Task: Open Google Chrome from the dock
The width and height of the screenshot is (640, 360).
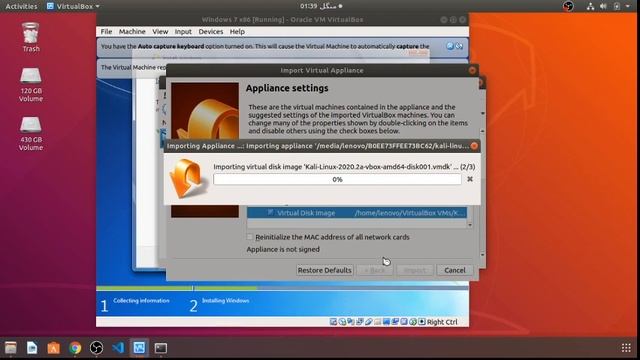Action: [x=75, y=348]
